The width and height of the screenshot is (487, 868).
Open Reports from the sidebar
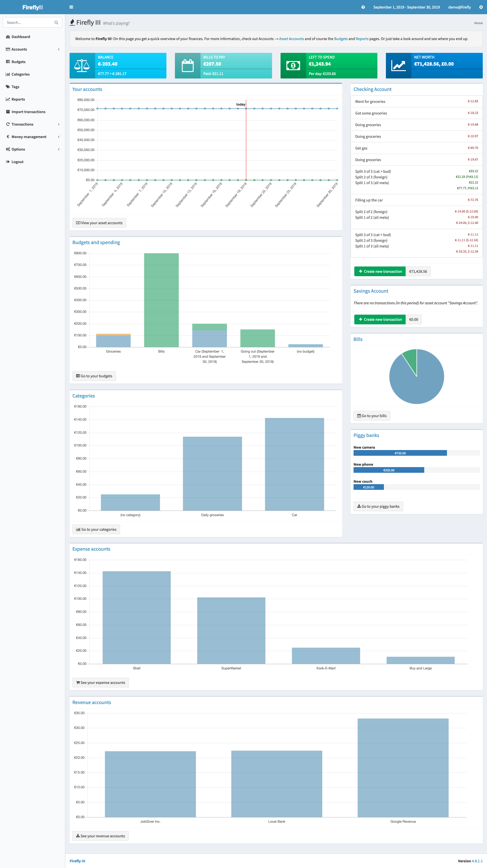click(x=18, y=99)
